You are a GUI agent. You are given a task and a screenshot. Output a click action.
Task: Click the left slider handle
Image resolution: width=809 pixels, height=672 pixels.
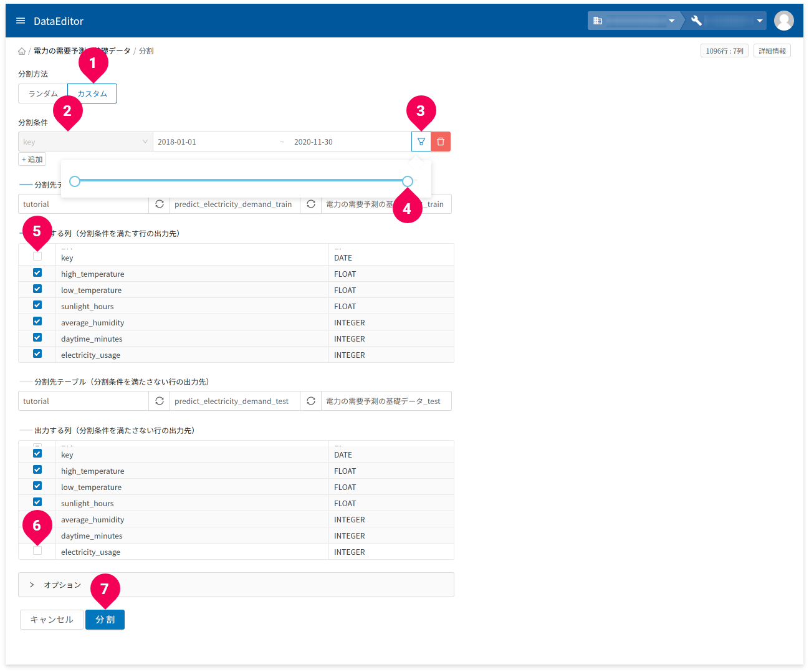[x=75, y=181]
